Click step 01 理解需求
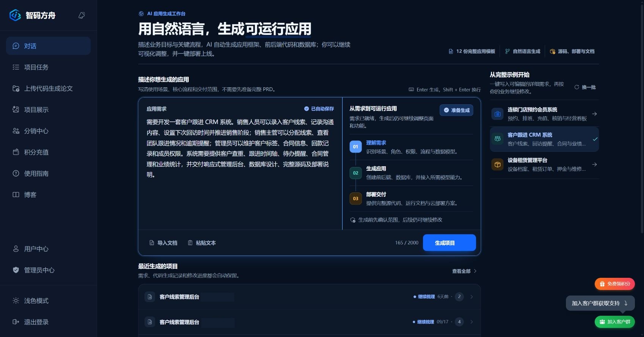Screen dimensions: 644x337 tap(411, 147)
